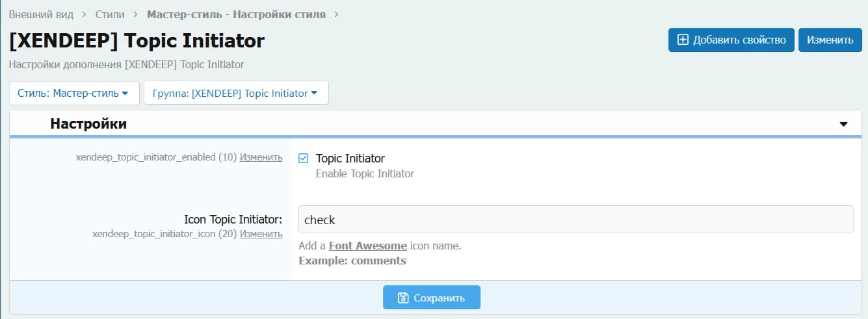The image size is (868, 319).
Task: Click the Topic Initiator checkbox label
Action: [x=350, y=159]
